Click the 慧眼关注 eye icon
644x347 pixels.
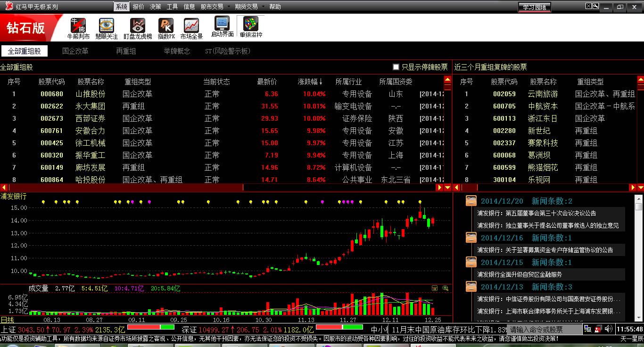[x=107, y=28]
